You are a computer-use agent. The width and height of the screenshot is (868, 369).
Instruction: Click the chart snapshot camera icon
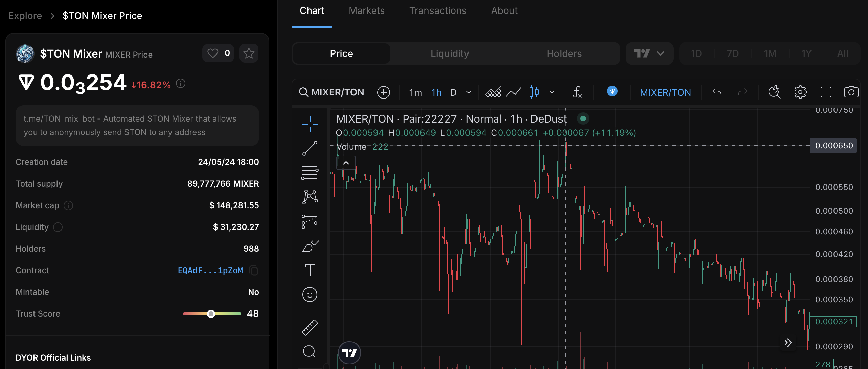pos(851,92)
